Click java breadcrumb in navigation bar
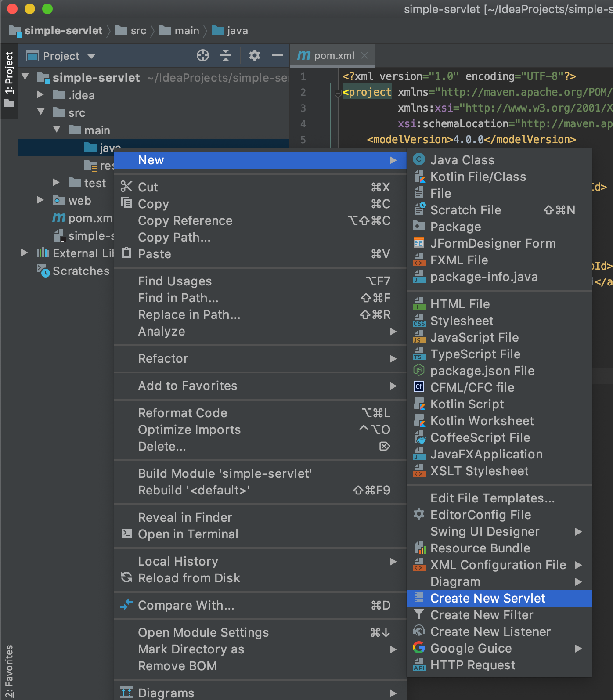Screen dimensions: 613x700 point(230,30)
